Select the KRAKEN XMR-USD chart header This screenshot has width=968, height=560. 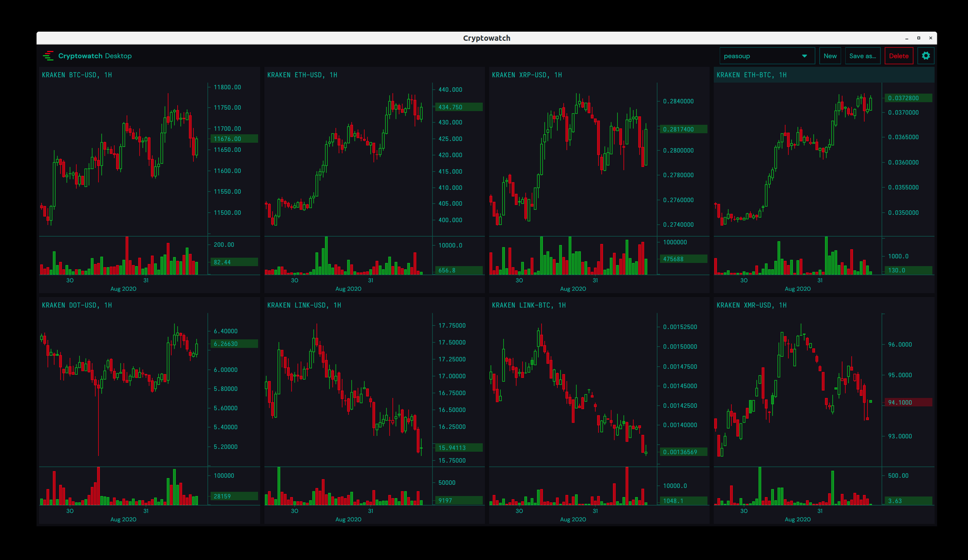pyautogui.click(x=752, y=305)
